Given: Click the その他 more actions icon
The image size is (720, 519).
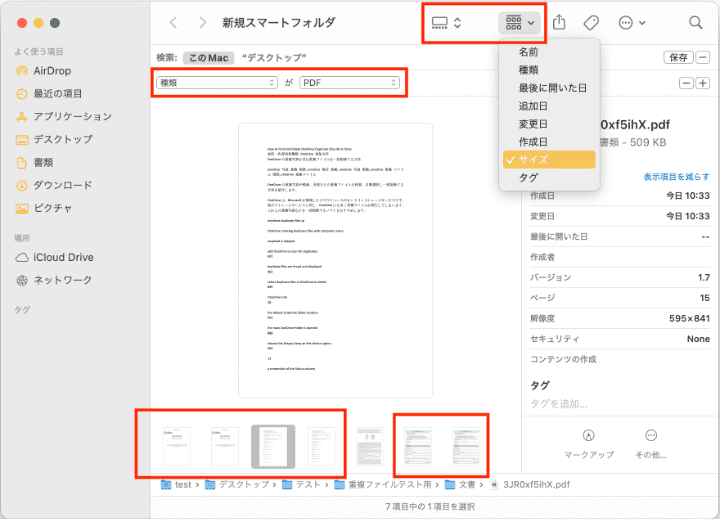Looking at the screenshot, I should point(651,436).
